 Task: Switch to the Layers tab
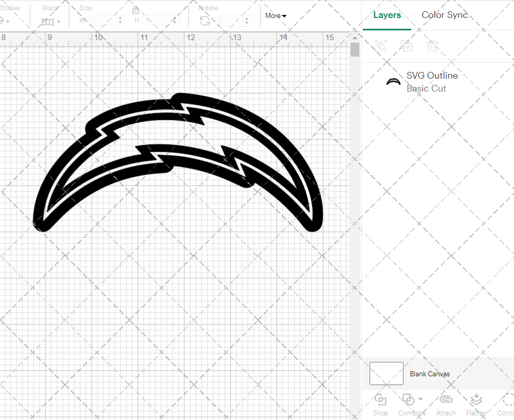(x=387, y=15)
